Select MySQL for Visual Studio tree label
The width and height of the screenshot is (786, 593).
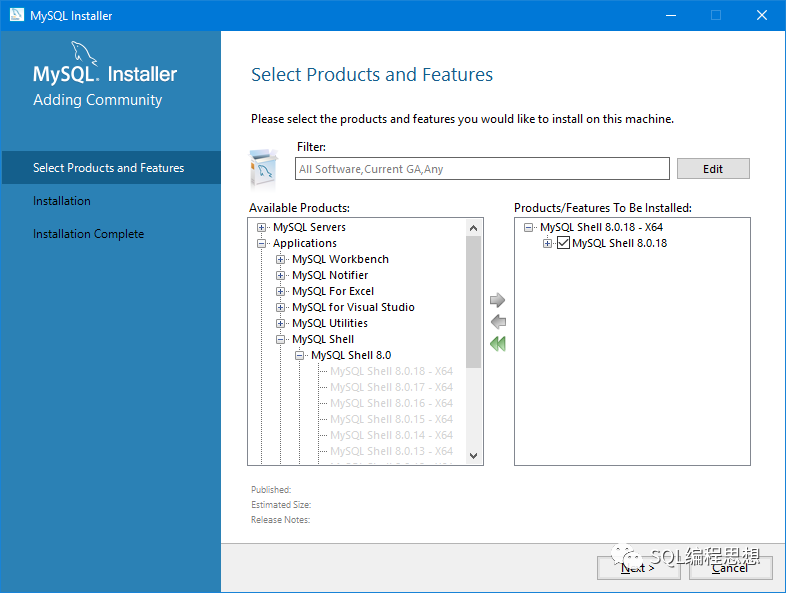click(x=353, y=307)
